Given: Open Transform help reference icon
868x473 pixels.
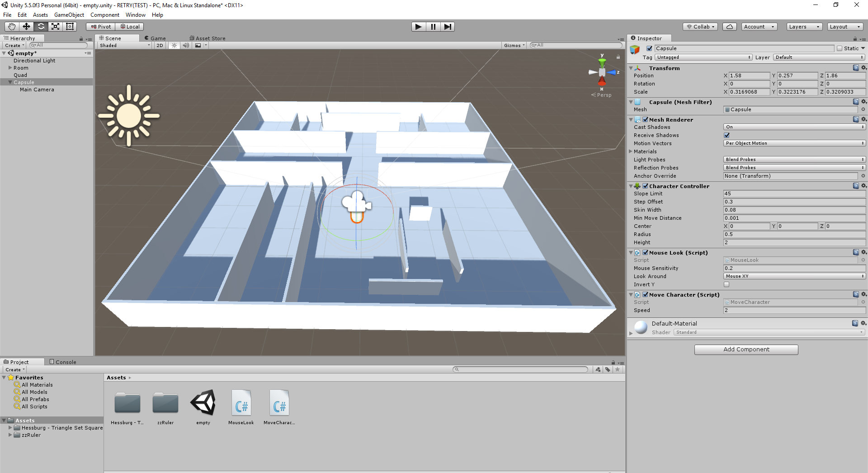Looking at the screenshot, I should [856, 68].
